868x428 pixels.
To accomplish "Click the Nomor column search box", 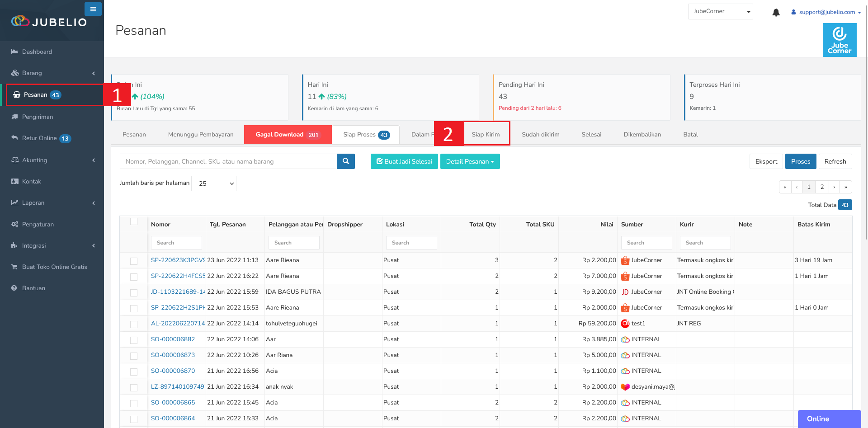I will [176, 243].
